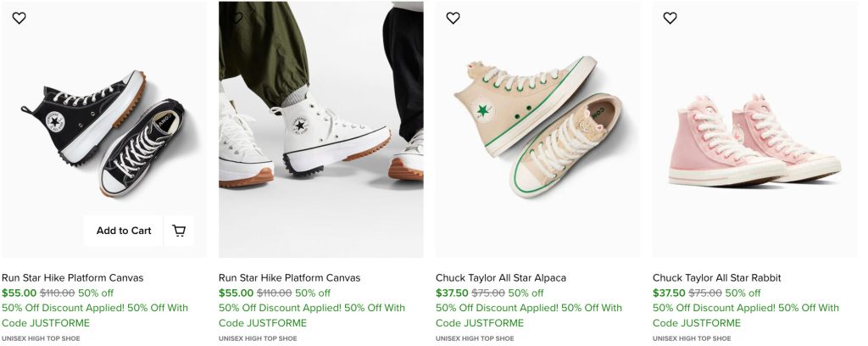
Task: Click the $37.50 price for the Alpaca shoe
Action: [x=452, y=293]
